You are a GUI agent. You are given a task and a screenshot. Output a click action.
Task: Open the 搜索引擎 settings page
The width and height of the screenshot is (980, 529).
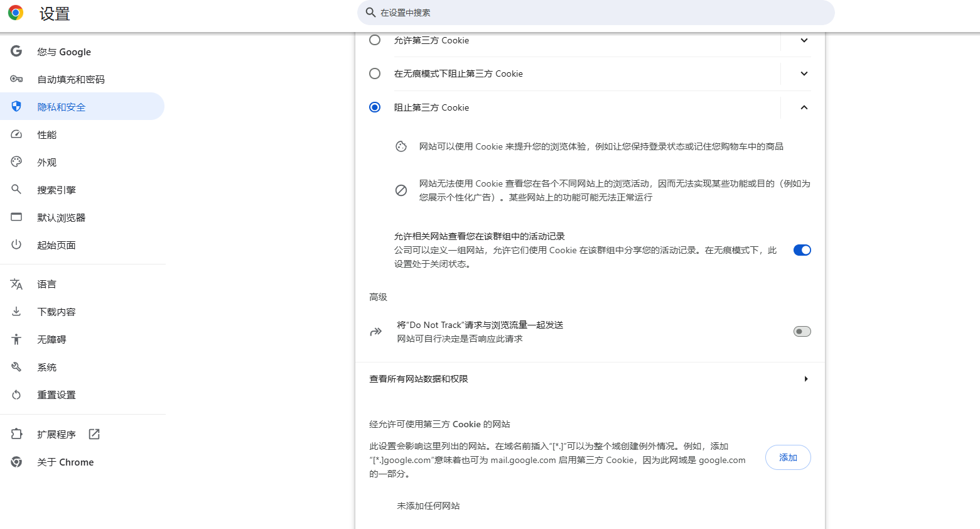[82, 190]
